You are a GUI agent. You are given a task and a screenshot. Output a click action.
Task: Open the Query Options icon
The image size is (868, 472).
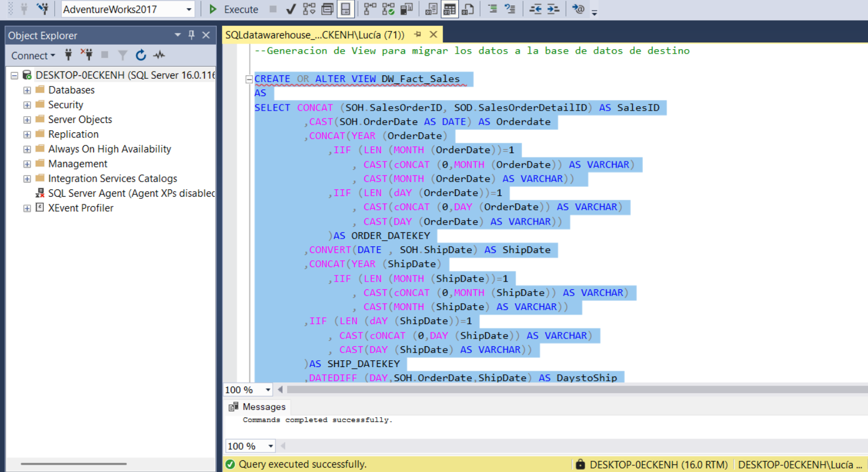point(328,9)
